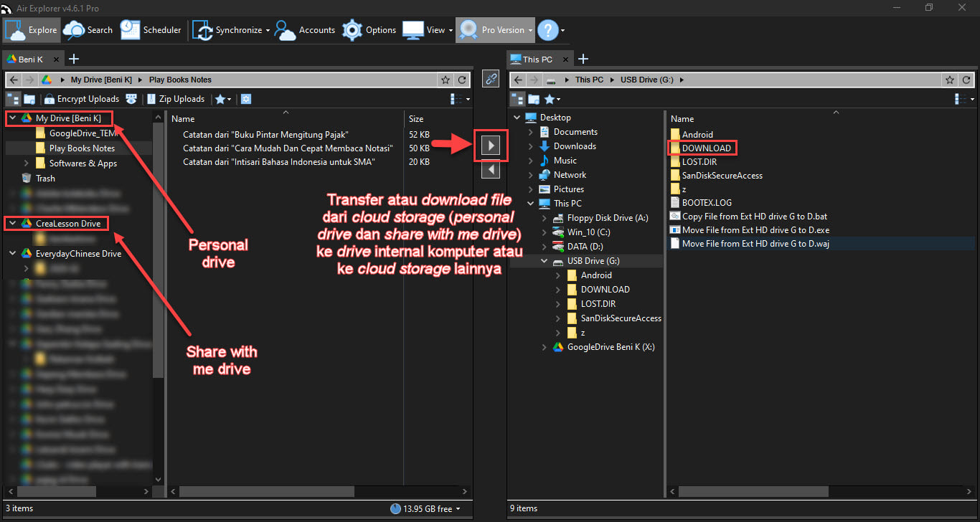The image size is (980, 522).
Task: Copy selection to the left pane
Action: [x=490, y=169]
